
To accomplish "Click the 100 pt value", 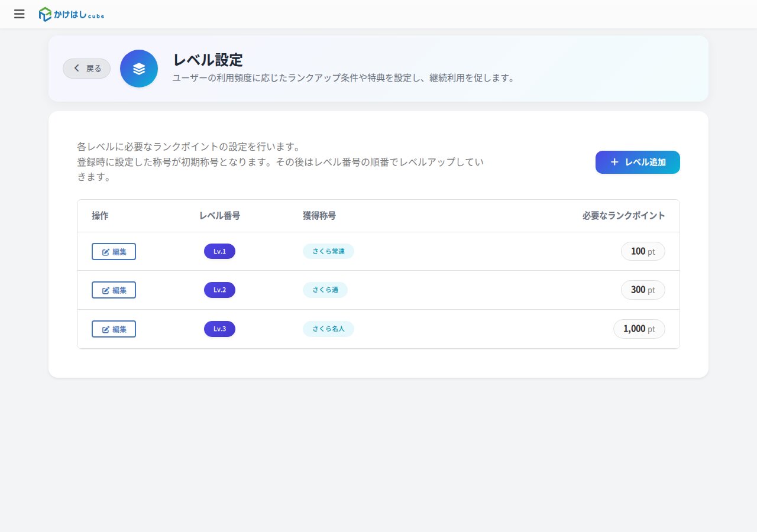I will (x=643, y=251).
